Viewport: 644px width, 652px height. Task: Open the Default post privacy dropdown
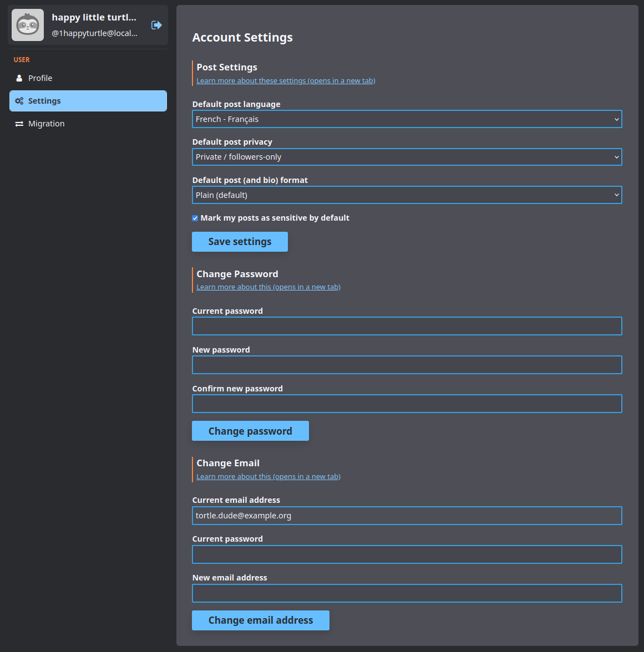[407, 157]
